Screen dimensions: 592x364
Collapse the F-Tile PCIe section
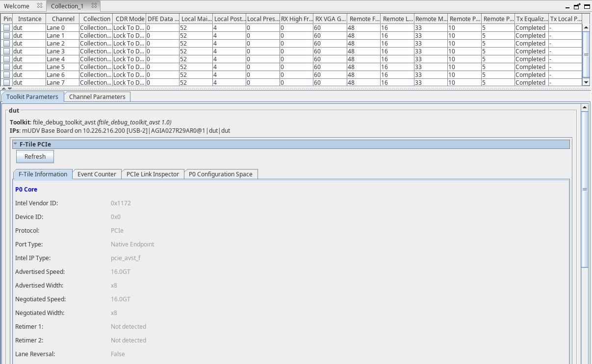(x=16, y=144)
